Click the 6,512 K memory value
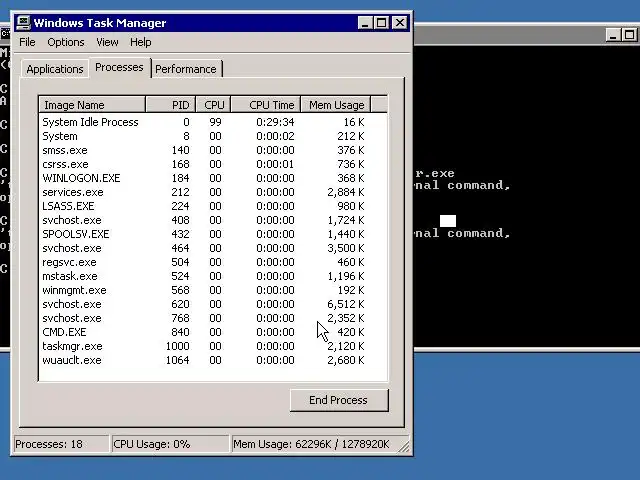640x480 pixels. tap(346, 304)
